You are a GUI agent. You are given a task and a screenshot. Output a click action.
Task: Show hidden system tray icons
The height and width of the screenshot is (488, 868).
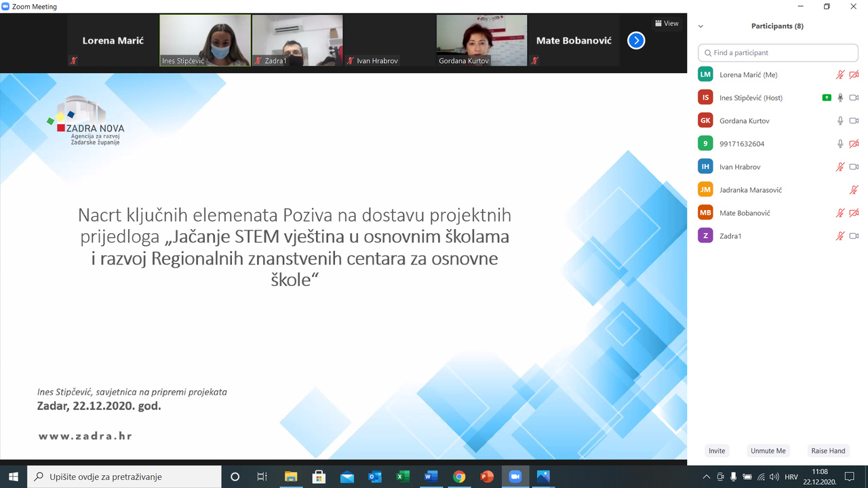(x=707, y=476)
